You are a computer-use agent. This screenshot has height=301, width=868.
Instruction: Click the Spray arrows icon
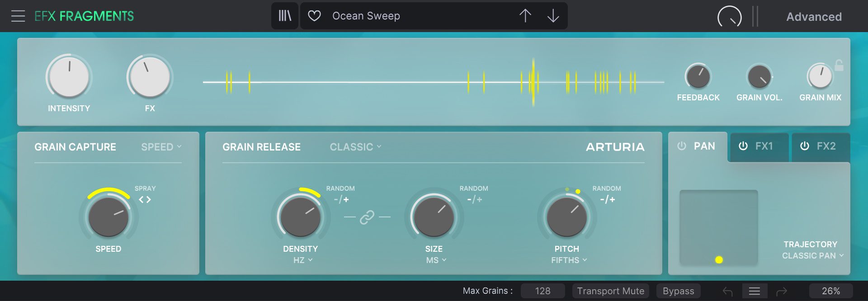[145, 199]
